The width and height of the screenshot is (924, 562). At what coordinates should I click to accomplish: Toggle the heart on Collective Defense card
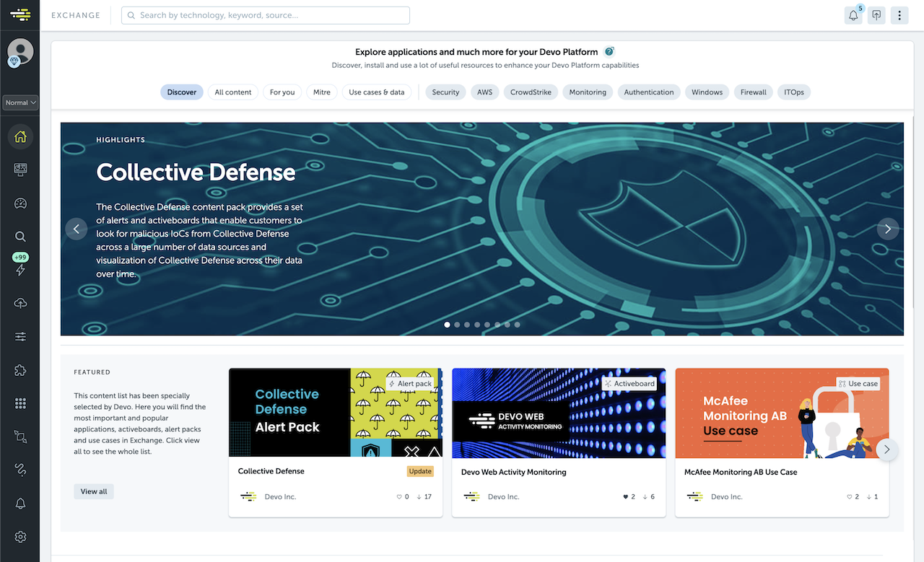[x=399, y=497]
